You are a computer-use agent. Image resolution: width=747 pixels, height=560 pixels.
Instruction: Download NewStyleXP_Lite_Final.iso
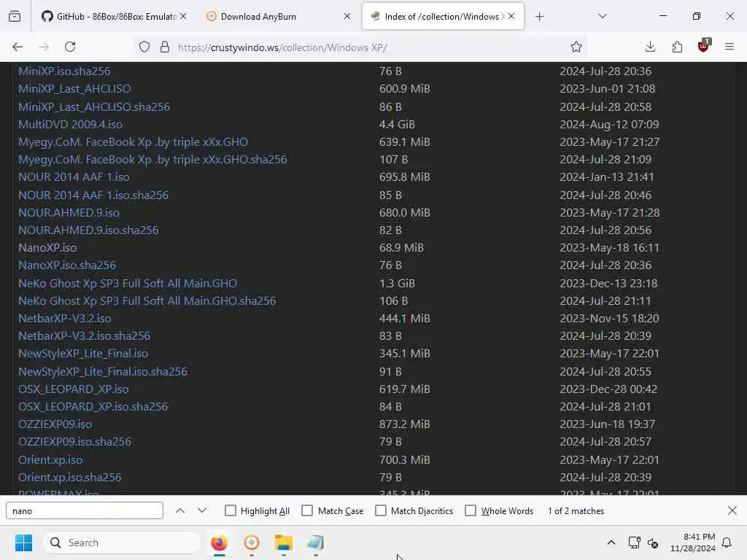pyautogui.click(x=83, y=354)
